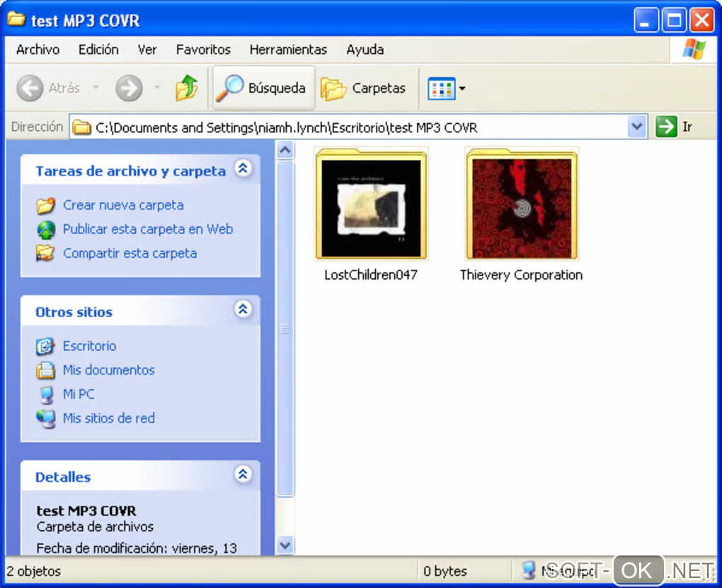Click the 0 bytes status text
This screenshot has height=588, width=722.
[445, 571]
